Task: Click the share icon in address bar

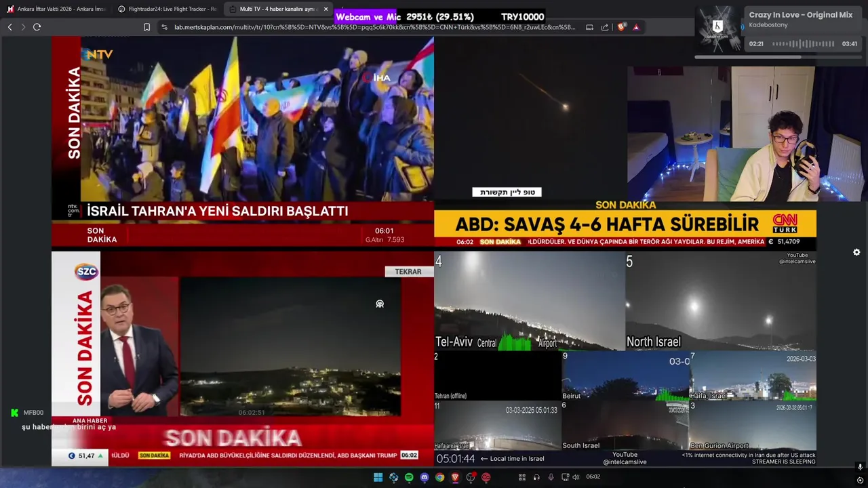Action: point(605,27)
